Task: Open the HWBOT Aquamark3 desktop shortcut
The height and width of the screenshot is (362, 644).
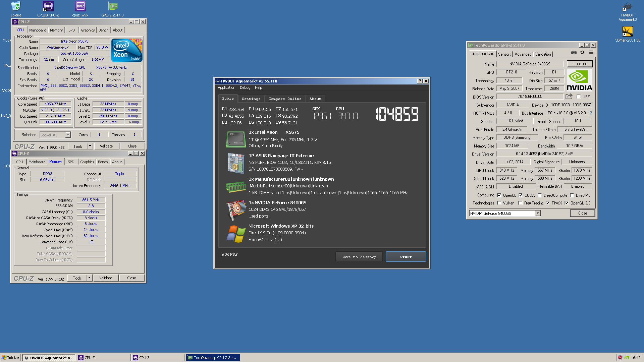Action: click(627, 11)
